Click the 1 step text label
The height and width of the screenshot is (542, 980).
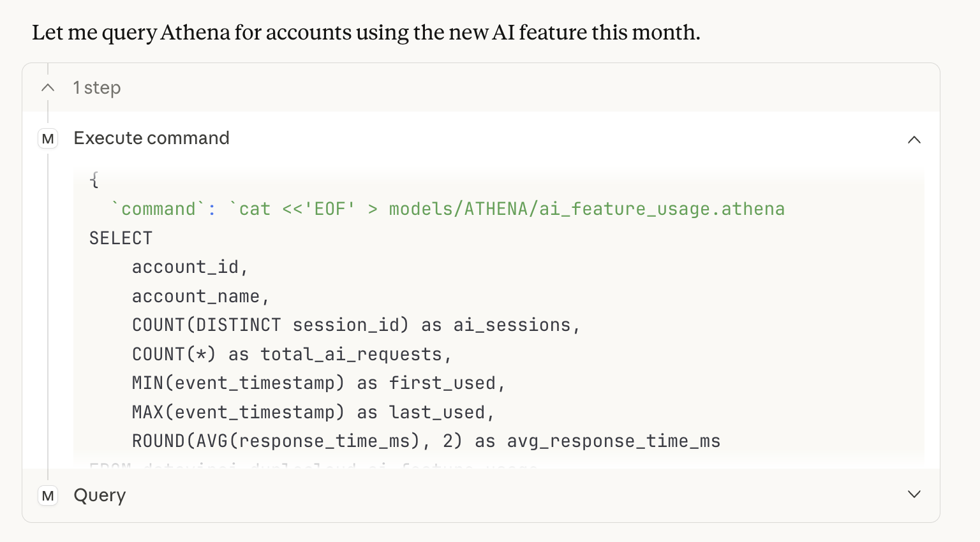click(97, 87)
